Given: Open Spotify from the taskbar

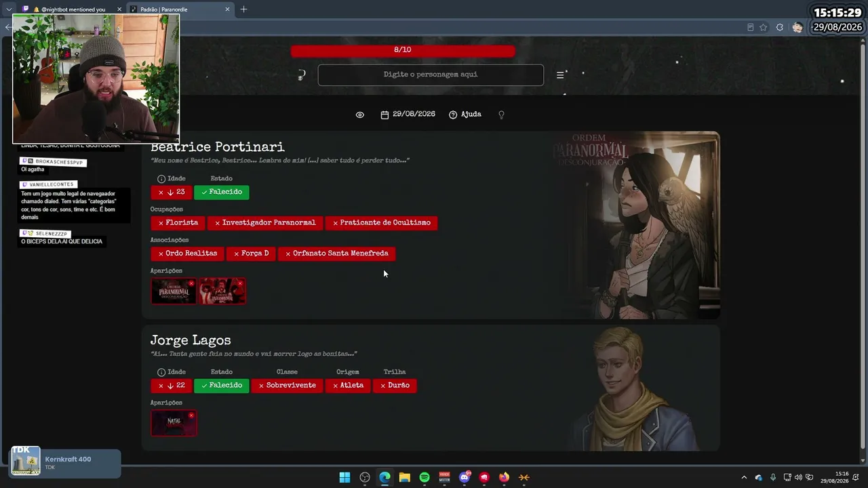Looking at the screenshot, I should click(x=425, y=477).
